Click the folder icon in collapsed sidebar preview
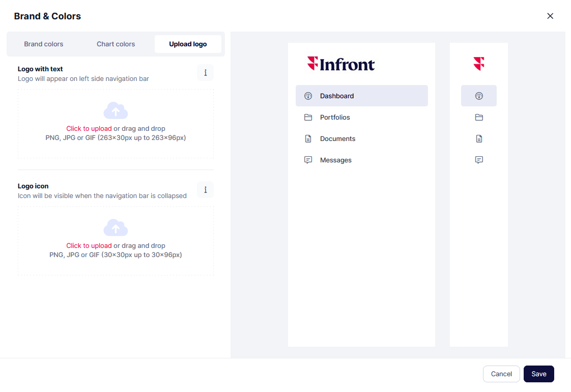 pos(479,117)
